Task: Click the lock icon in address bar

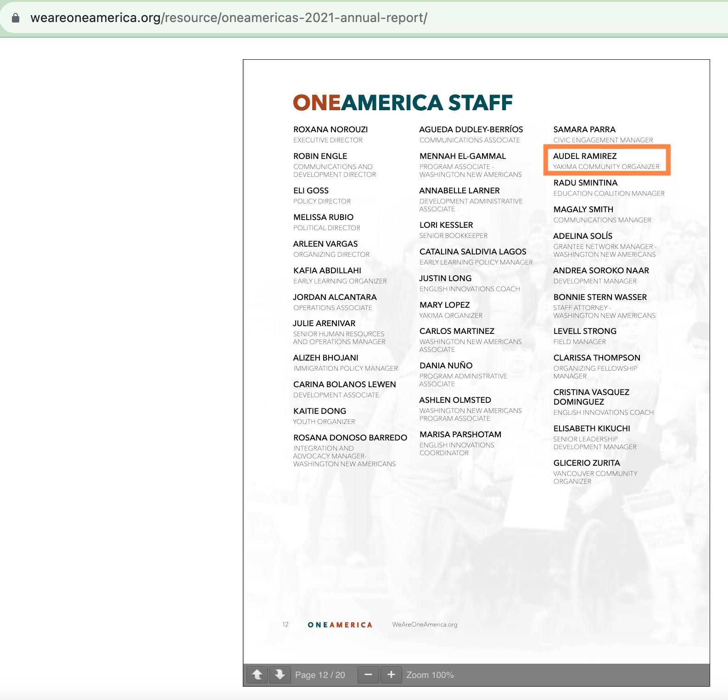Action: (x=16, y=18)
